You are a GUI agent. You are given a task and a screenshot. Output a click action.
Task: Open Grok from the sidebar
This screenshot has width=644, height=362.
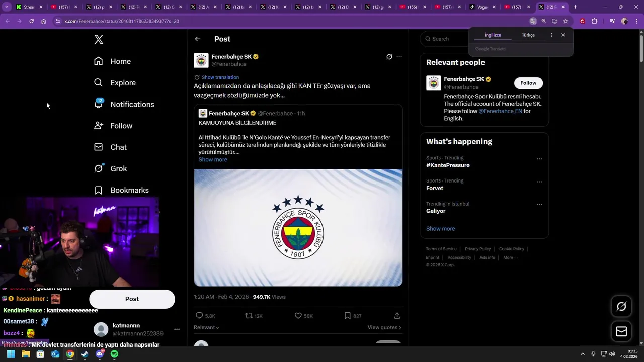[x=111, y=168]
